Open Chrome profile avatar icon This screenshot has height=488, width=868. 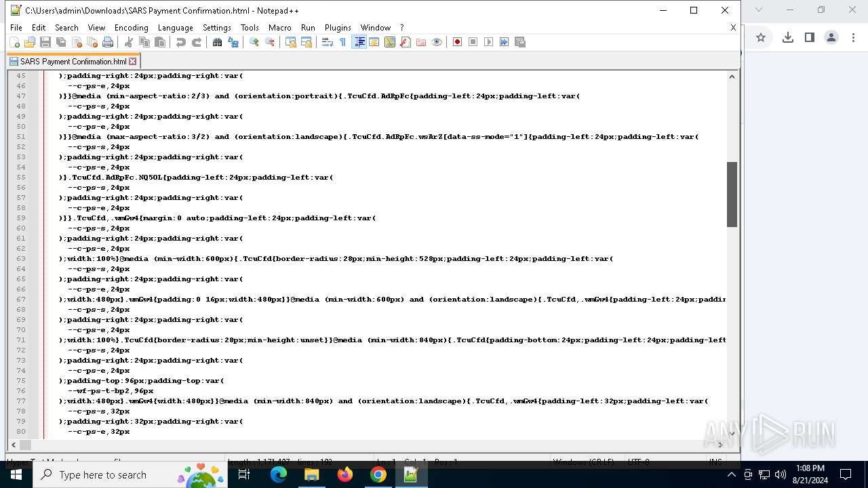831,37
